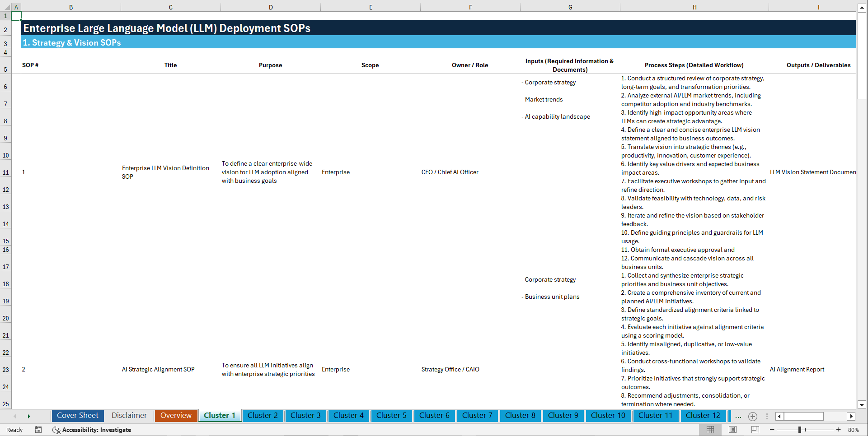This screenshot has height=436, width=868.
Task: Switch to Page Layout view
Action: [x=732, y=430]
